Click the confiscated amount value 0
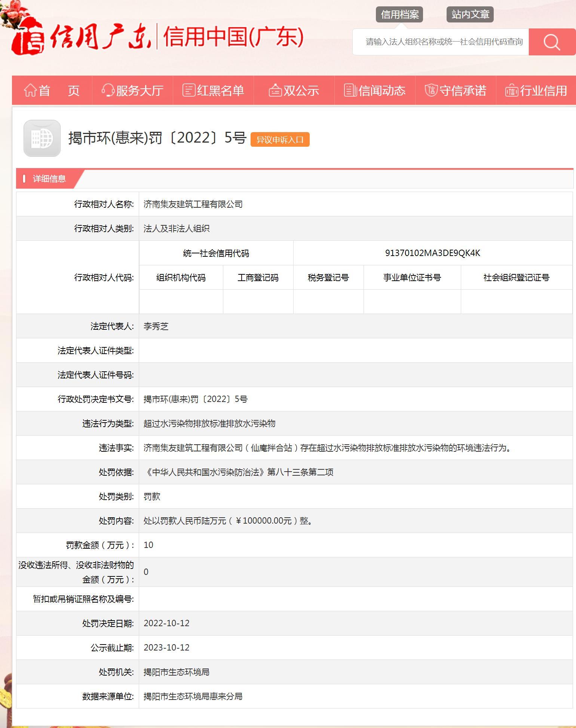576x728 pixels. (x=146, y=572)
